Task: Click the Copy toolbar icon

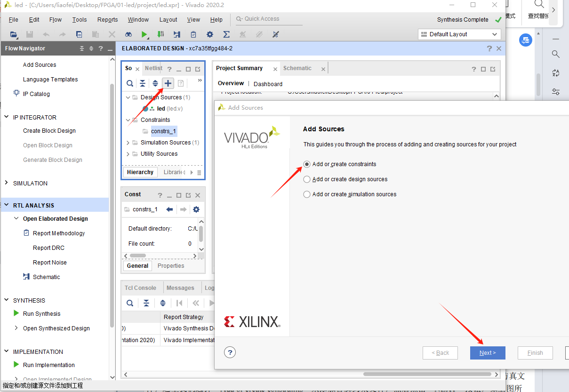Action: pyautogui.click(x=79, y=34)
